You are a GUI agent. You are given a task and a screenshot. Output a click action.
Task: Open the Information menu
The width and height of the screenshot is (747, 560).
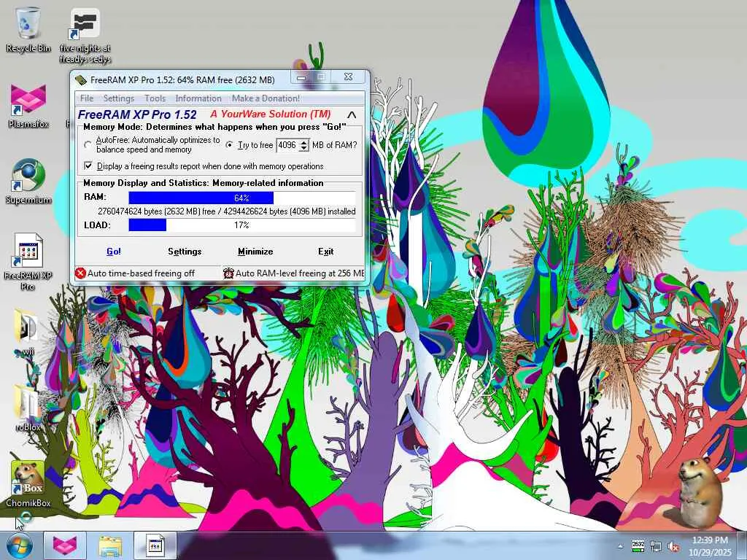(198, 98)
